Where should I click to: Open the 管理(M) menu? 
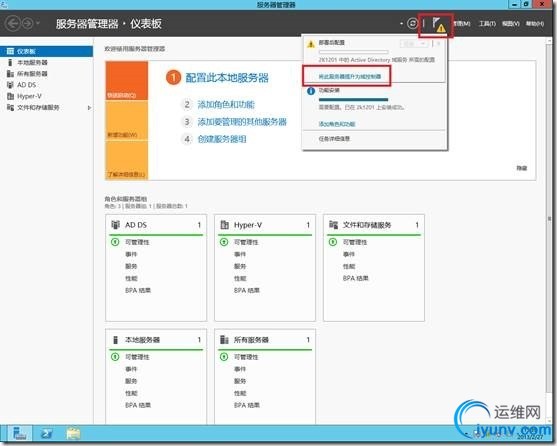463,23
